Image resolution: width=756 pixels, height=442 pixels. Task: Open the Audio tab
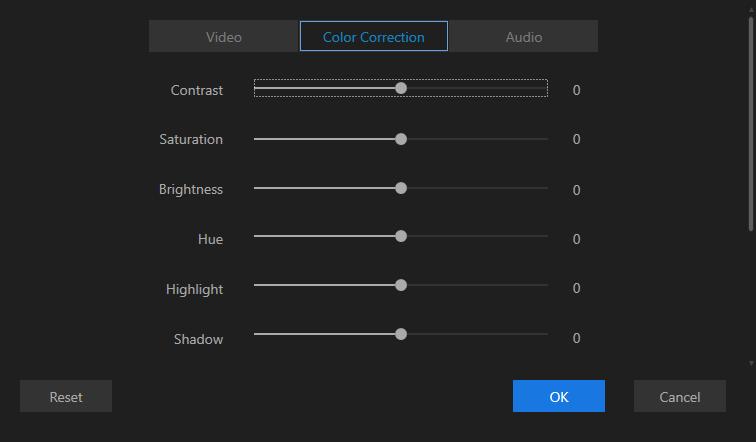point(523,37)
